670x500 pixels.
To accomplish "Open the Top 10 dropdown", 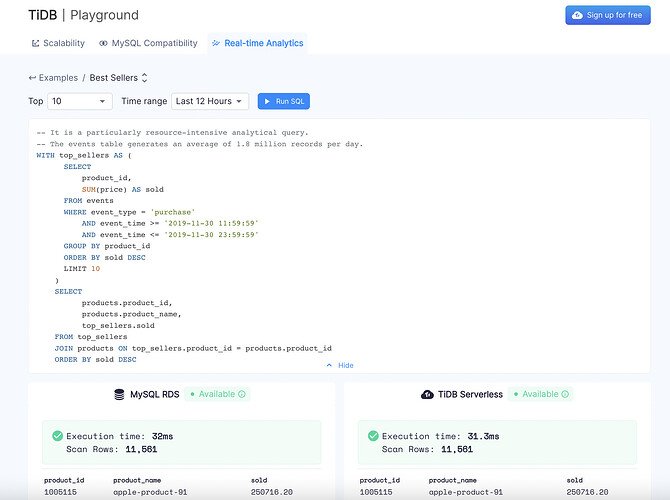I will 80,101.
